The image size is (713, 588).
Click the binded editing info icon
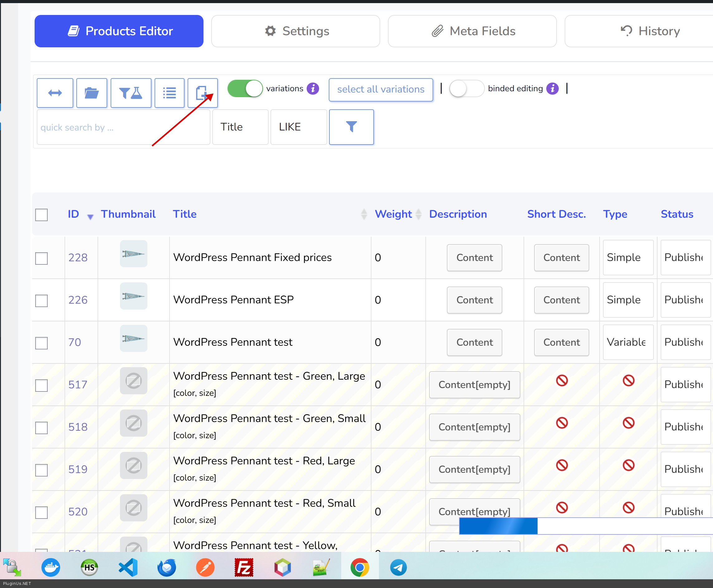tap(553, 89)
